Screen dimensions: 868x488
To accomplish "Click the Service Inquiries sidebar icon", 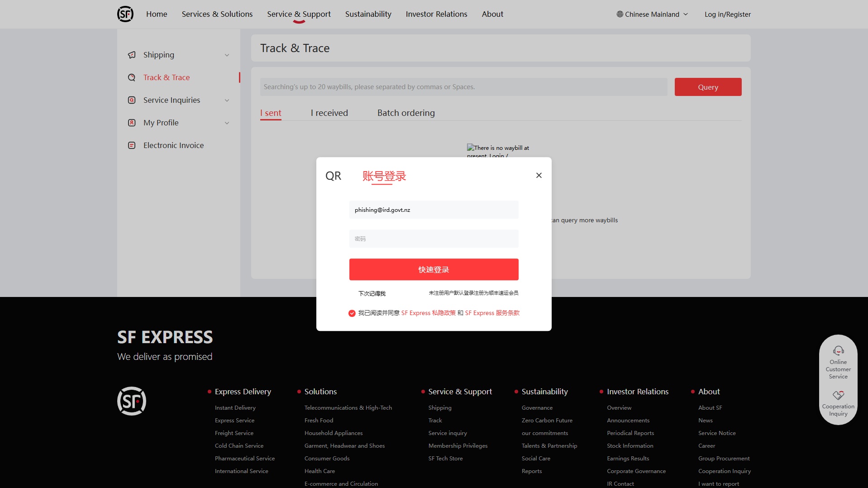I will 132,100.
